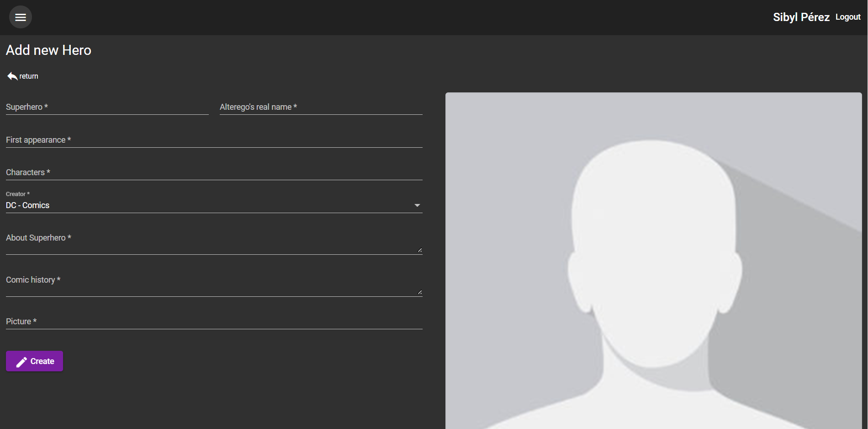
Task: Click the pencil icon on Create
Action: [21, 362]
